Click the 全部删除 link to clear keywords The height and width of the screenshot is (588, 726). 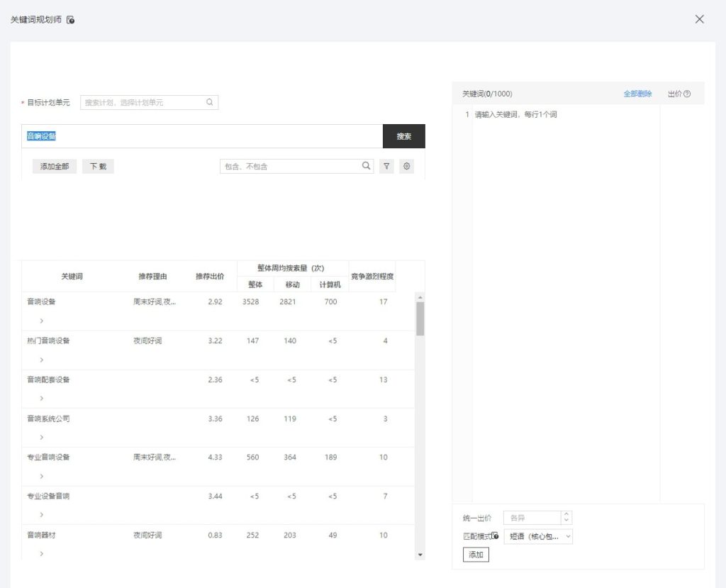[637, 93]
